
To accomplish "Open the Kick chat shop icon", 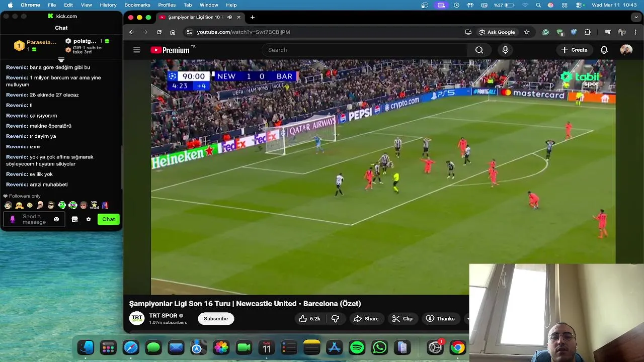I will [x=74, y=219].
